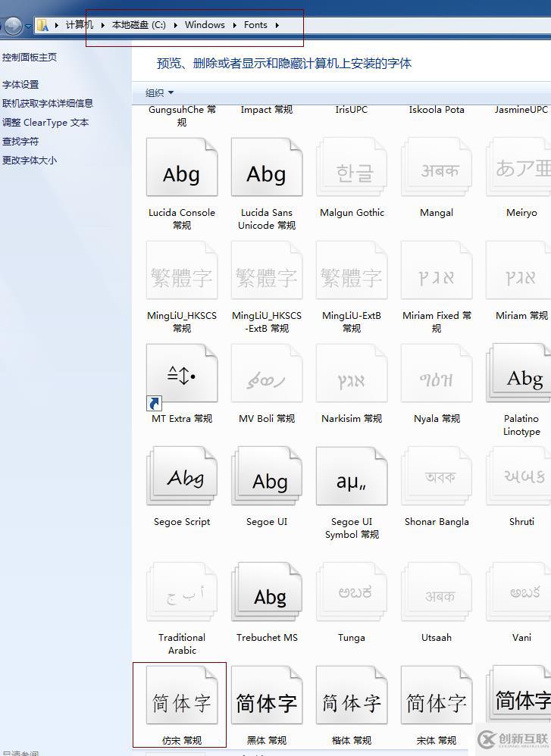Select the MV Boli font icon

click(267, 373)
